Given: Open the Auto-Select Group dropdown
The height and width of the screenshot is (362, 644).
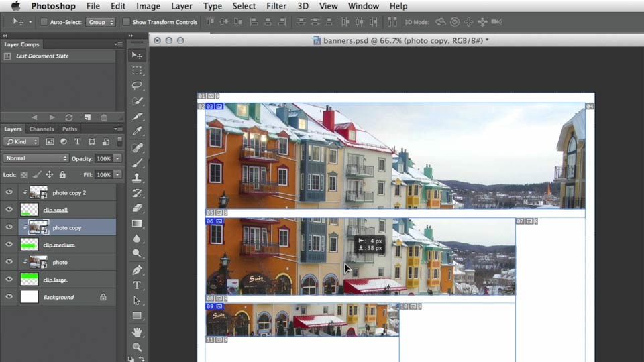Looking at the screenshot, I should click(100, 22).
